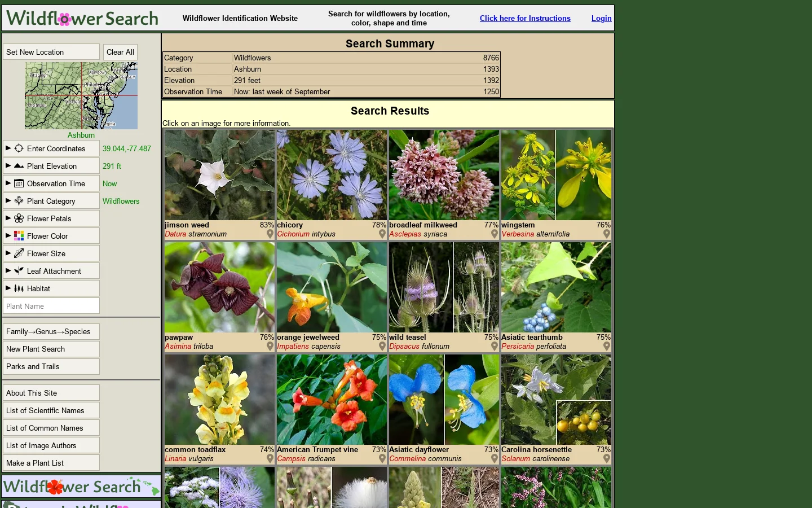The height and width of the screenshot is (508, 812).
Task: Open Make a Plant List
Action: coord(51,463)
